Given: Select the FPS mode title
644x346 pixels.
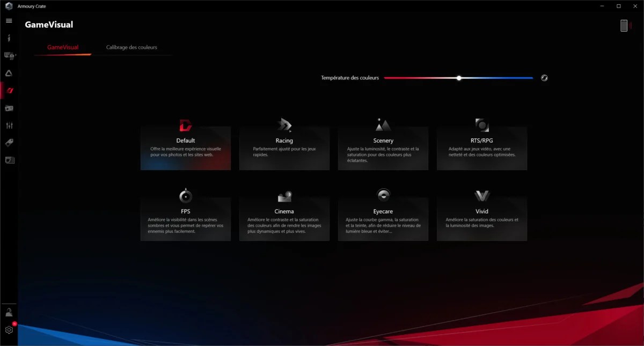Looking at the screenshot, I should click(x=186, y=211).
